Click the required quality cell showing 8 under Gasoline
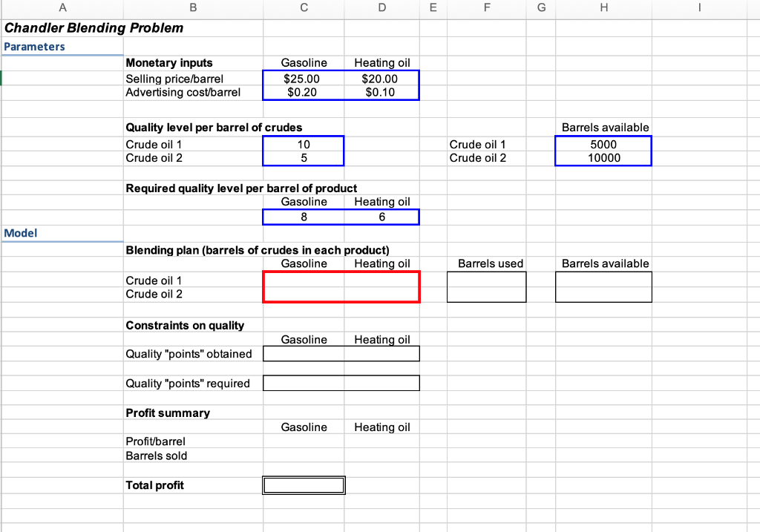The height and width of the screenshot is (532, 760). 304,217
